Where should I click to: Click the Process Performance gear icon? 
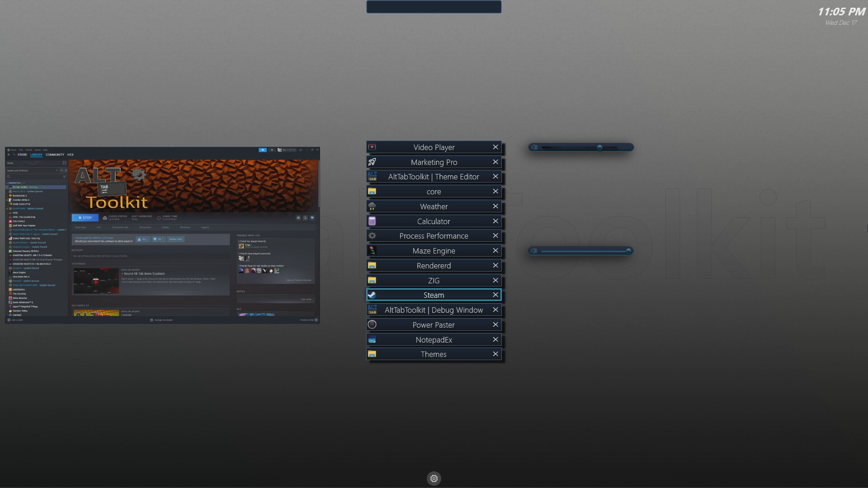click(372, 235)
